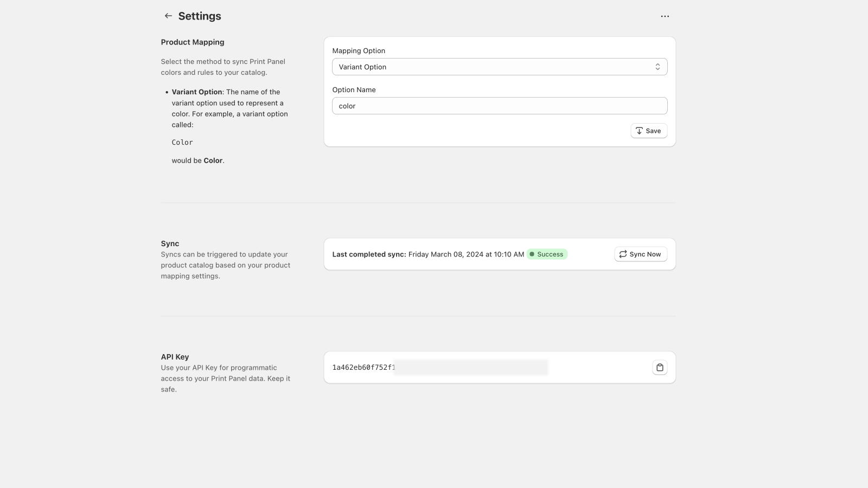Save the product mapping settings
This screenshot has height=488, width=868.
point(649,131)
